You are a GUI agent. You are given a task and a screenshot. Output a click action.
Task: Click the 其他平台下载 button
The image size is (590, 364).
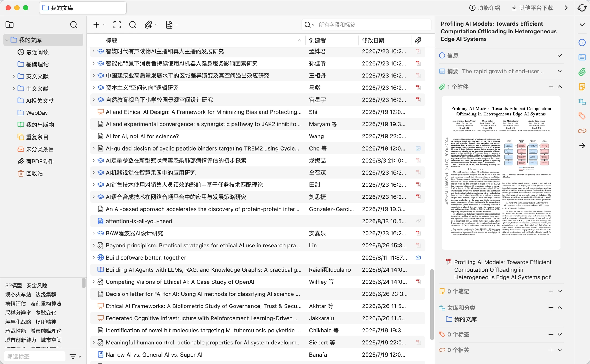pyautogui.click(x=532, y=8)
